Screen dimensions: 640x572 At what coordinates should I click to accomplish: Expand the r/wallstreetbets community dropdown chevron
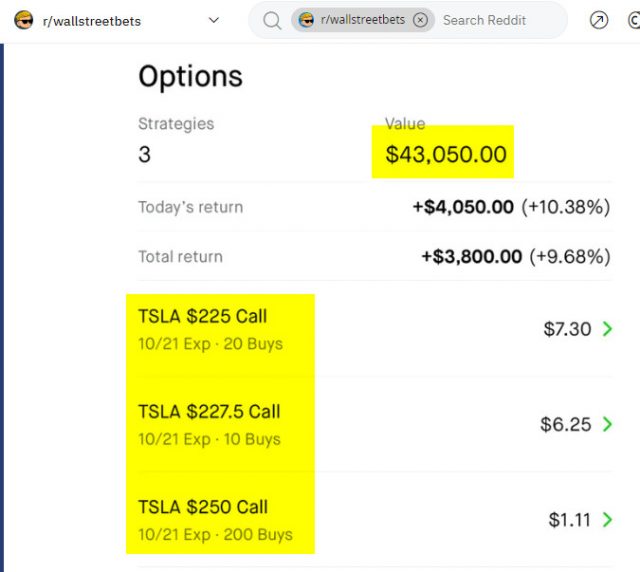click(x=213, y=20)
